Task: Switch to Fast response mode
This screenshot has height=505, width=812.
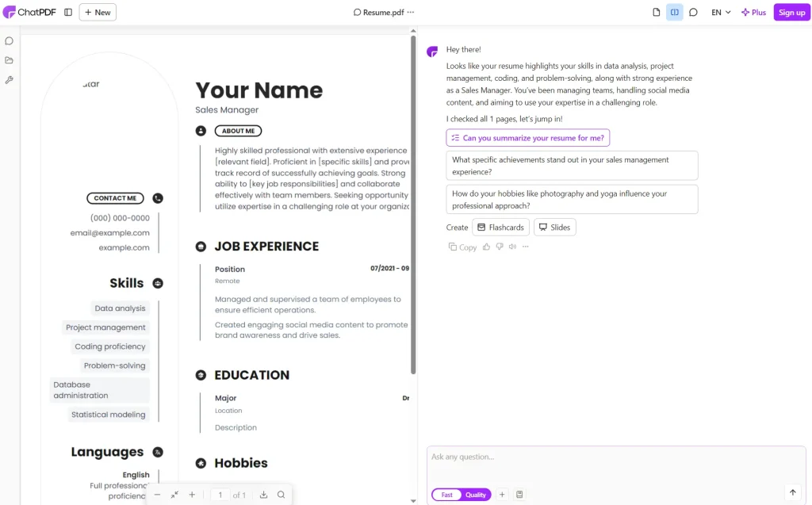Action: click(447, 495)
